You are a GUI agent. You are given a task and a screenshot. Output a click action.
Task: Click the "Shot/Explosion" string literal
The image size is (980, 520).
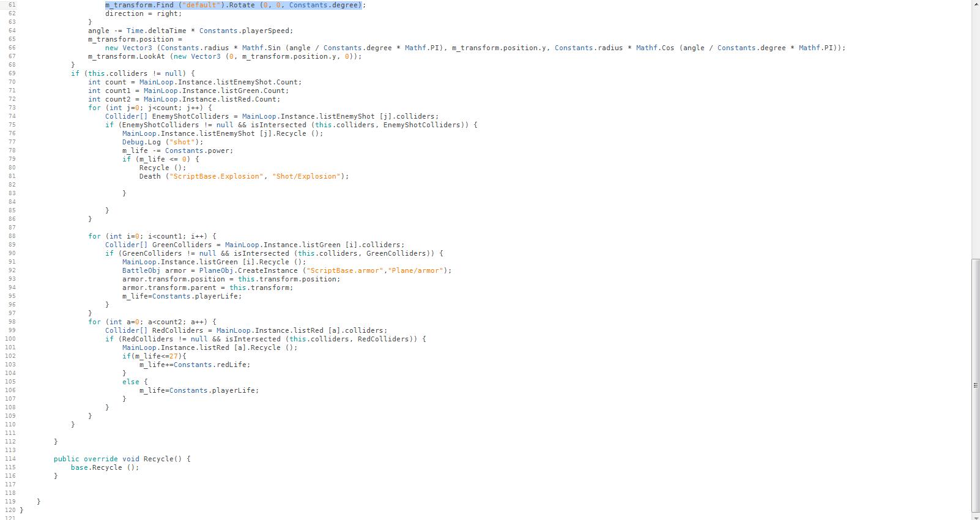point(306,176)
